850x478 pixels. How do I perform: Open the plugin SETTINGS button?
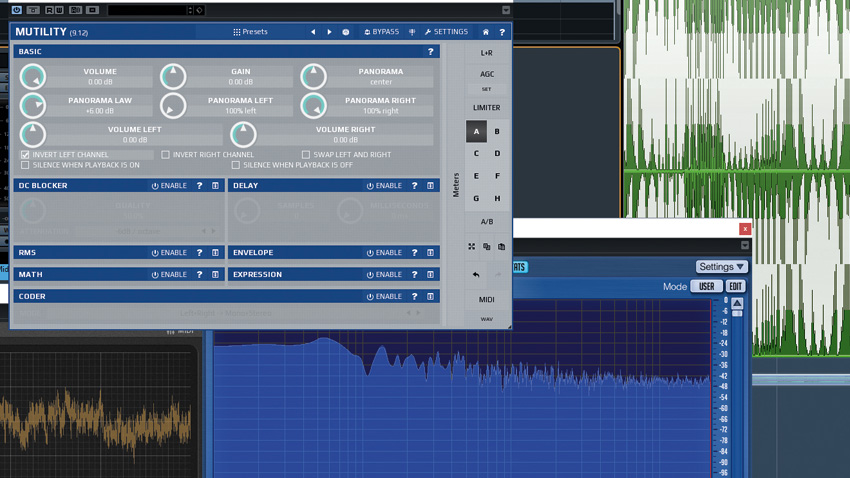[446, 32]
